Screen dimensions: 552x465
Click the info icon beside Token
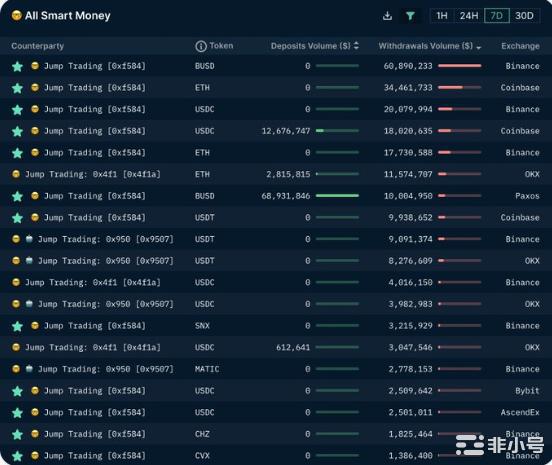tap(201, 46)
